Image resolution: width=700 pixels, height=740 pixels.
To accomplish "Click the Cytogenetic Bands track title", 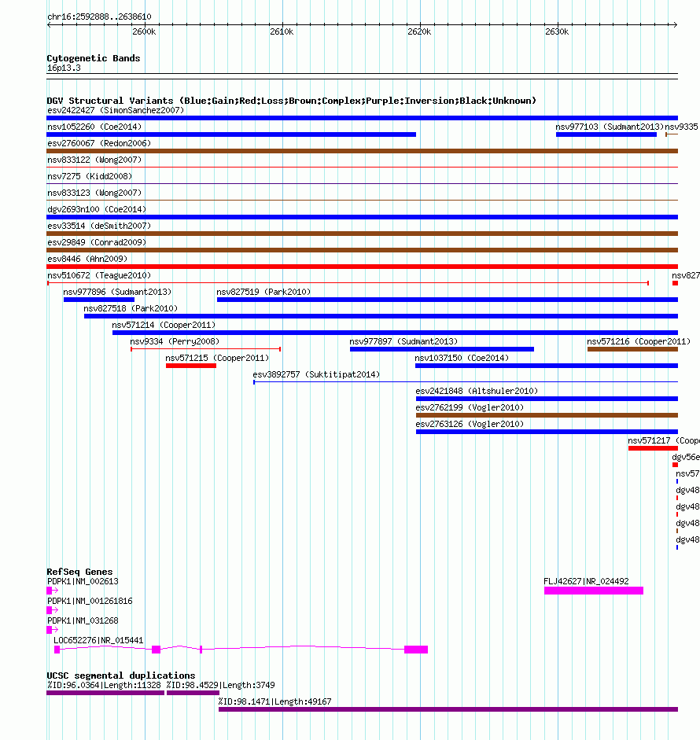I will point(94,58).
